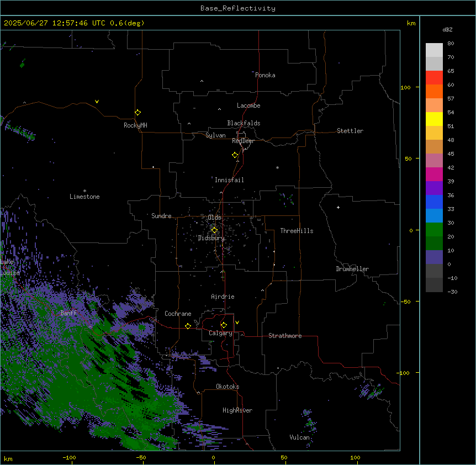Select the white plus marker north of Drumheller

pos(338,207)
